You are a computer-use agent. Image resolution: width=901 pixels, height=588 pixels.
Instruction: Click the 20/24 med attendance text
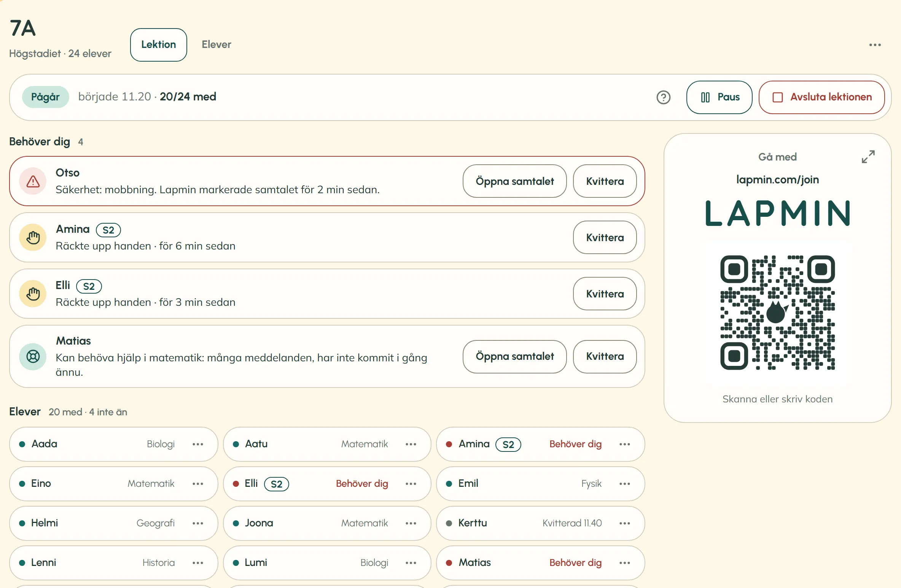pos(188,97)
